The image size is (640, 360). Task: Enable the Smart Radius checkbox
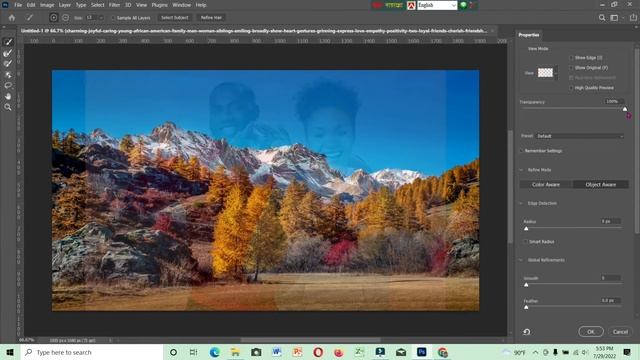pos(526,242)
